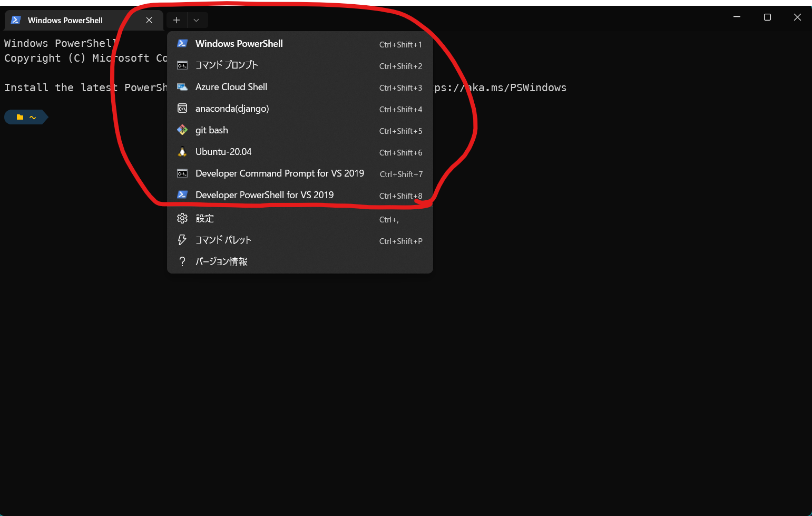This screenshot has width=812, height=516.
Task: Show バージョン情報 about entry
Action: 300,261
